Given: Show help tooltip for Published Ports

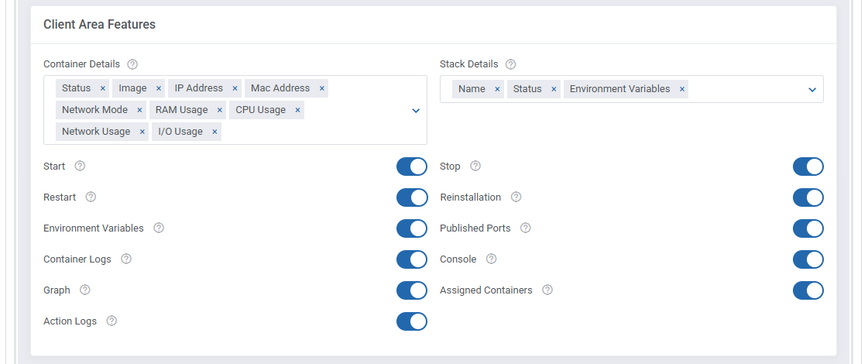Looking at the screenshot, I should [x=525, y=228].
